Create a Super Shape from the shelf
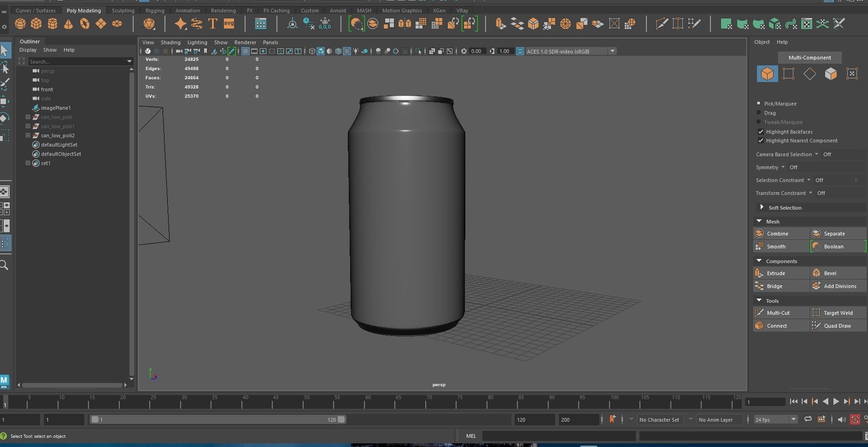The height and width of the screenshot is (447, 868). pyautogui.click(x=181, y=24)
